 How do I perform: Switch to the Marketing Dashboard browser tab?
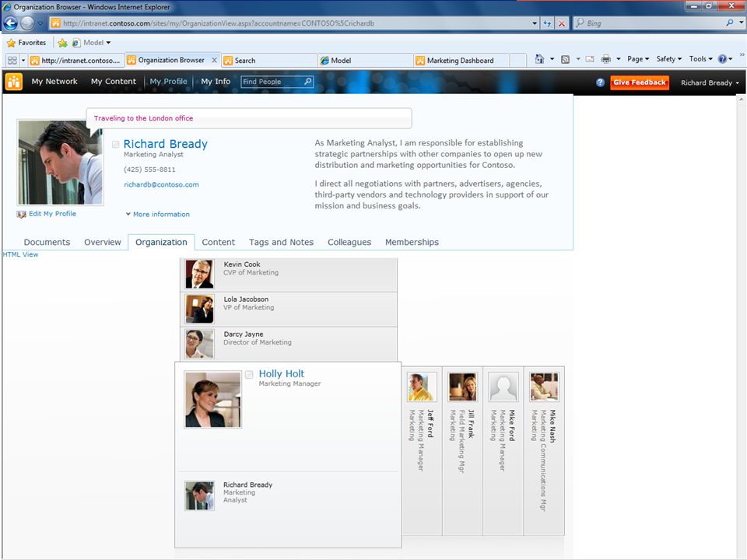click(460, 61)
